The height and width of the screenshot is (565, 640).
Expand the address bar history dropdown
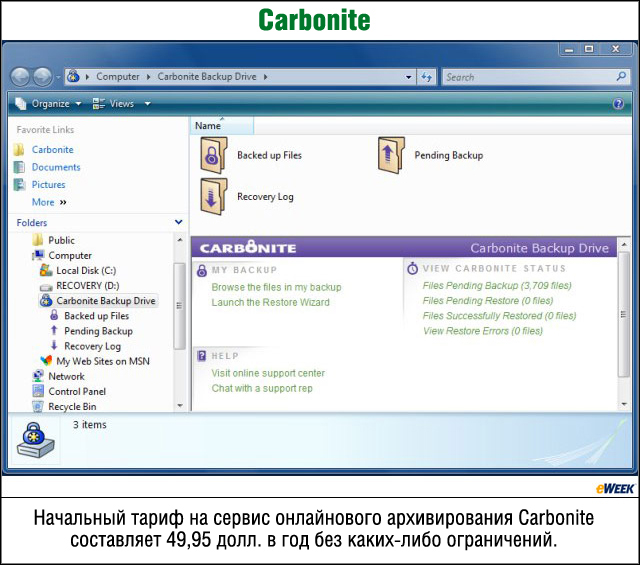[x=408, y=77]
